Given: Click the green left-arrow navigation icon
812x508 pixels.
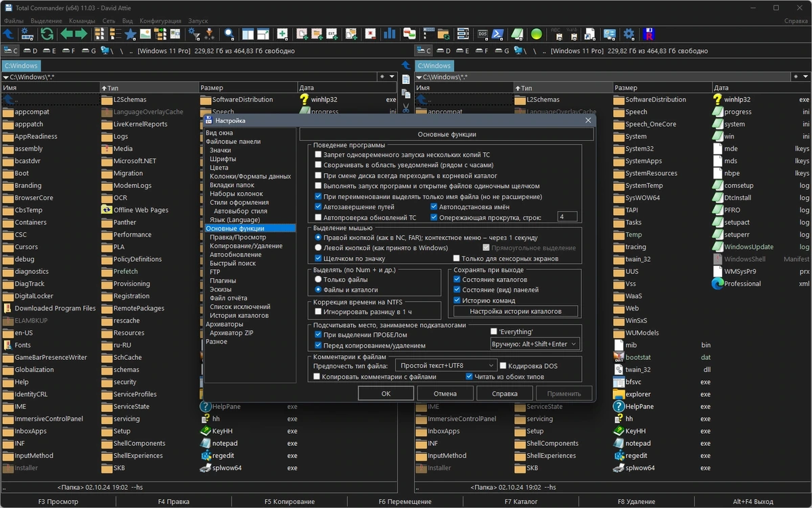Looking at the screenshot, I should (x=66, y=34).
